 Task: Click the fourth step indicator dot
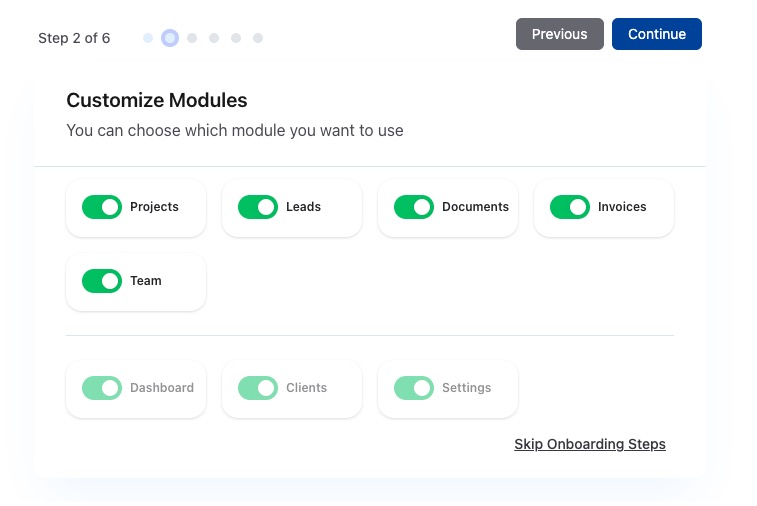tap(214, 38)
